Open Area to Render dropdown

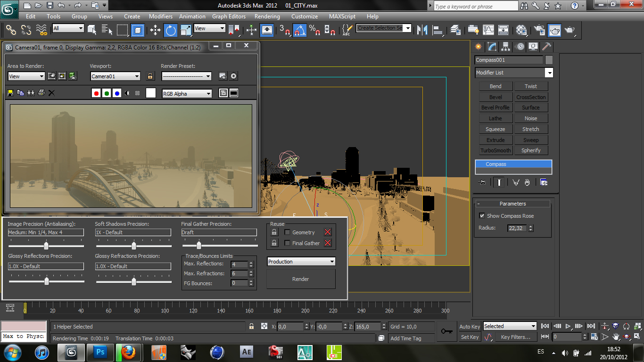click(x=26, y=76)
